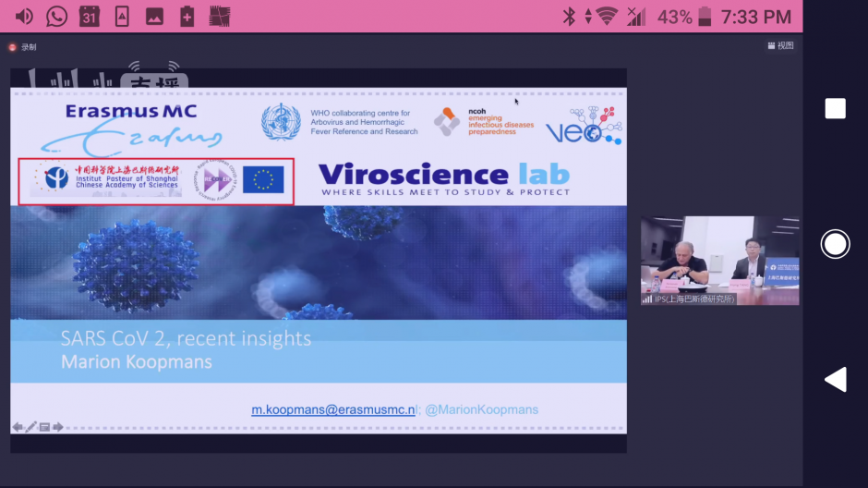Go to next slide arrow
Screen dimensions: 868x488
pyautogui.click(x=58, y=427)
